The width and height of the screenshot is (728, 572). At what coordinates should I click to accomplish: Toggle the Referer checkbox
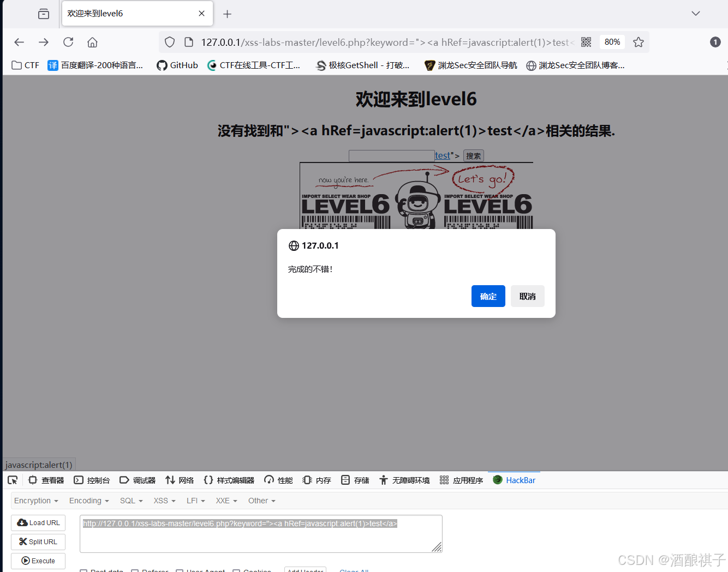(x=135, y=570)
